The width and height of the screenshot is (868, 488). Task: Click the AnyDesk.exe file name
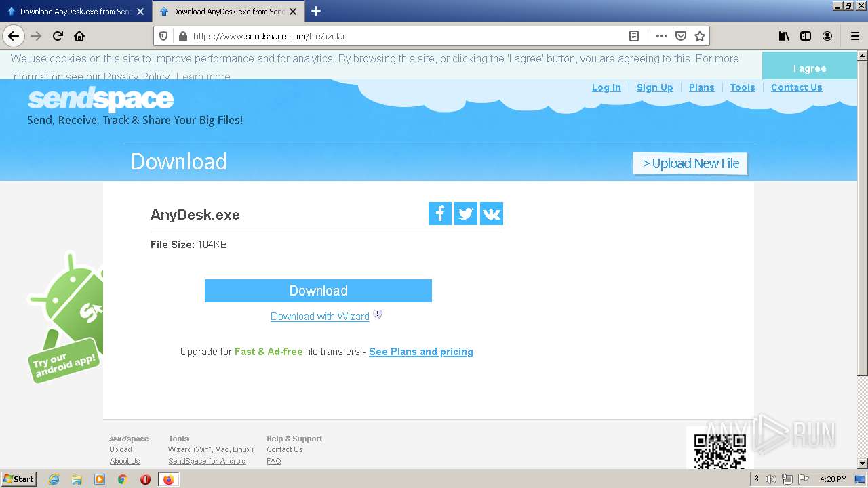(x=195, y=215)
